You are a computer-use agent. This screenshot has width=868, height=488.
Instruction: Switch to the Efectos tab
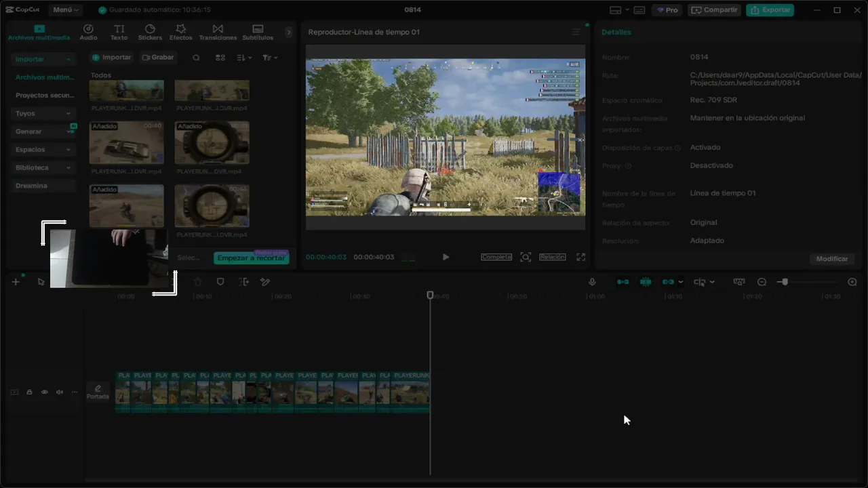click(x=181, y=33)
